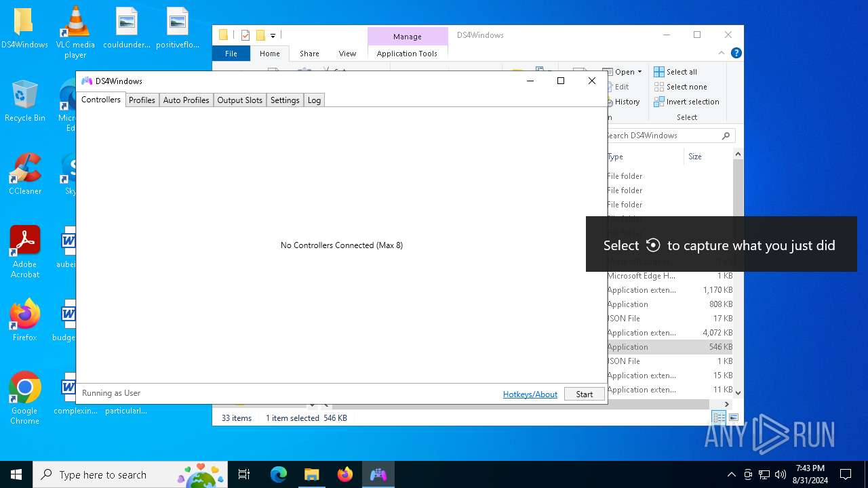Switch to the Controllers tab in DS4Windows
This screenshot has height=488, width=868.
(101, 100)
